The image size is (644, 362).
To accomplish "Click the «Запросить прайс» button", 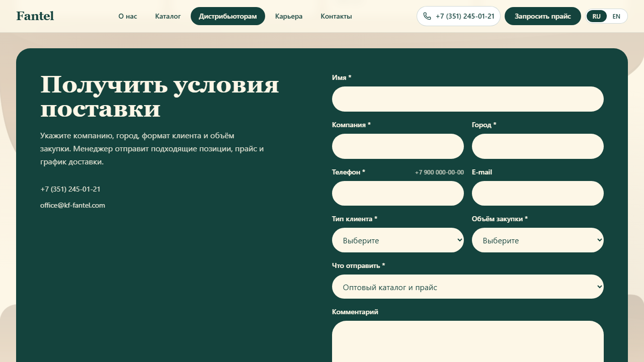I will point(543,16).
